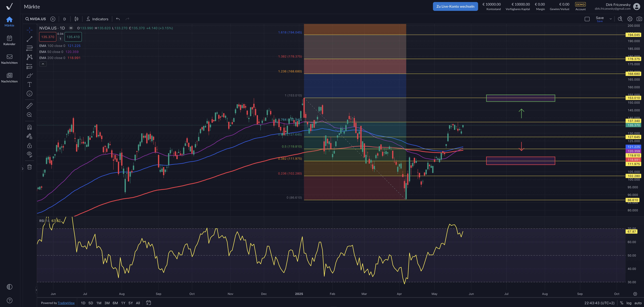
Task: Toggle the magnet mode tool
Action: [x=30, y=127]
